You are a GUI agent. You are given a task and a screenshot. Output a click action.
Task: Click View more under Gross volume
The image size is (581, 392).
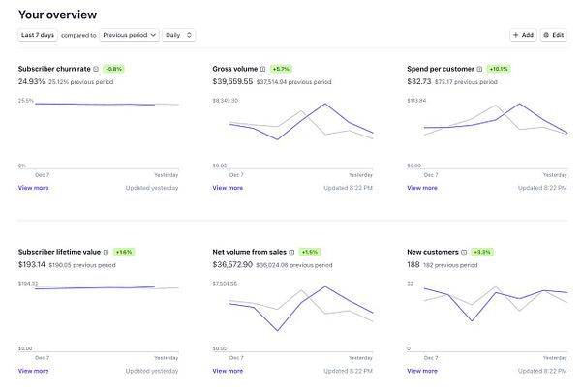click(x=228, y=188)
